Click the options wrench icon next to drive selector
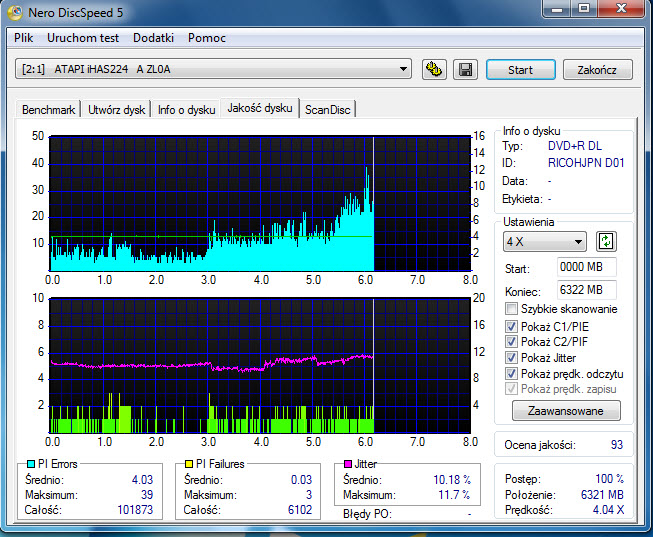 (434, 69)
